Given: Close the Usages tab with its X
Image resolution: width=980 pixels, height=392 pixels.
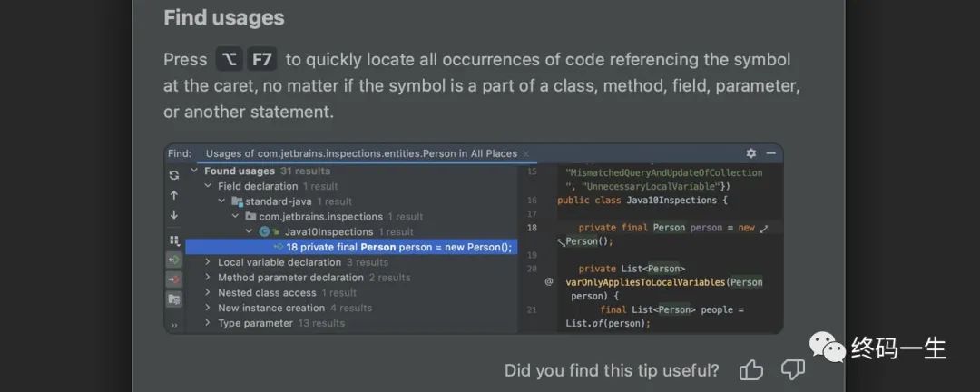Looking at the screenshot, I should click(x=525, y=153).
